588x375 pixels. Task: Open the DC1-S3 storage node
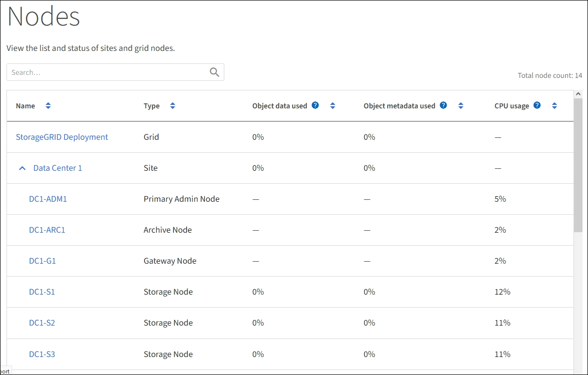pos(42,354)
